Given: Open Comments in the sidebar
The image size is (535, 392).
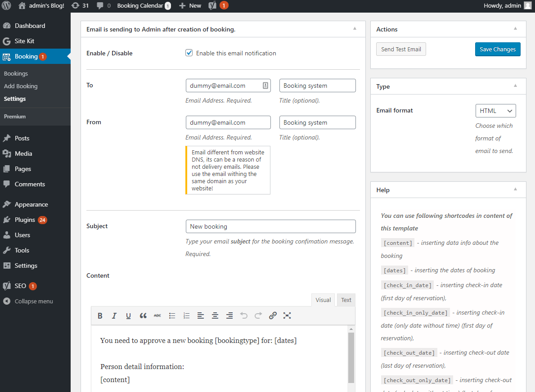Looking at the screenshot, I should point(35,184).
